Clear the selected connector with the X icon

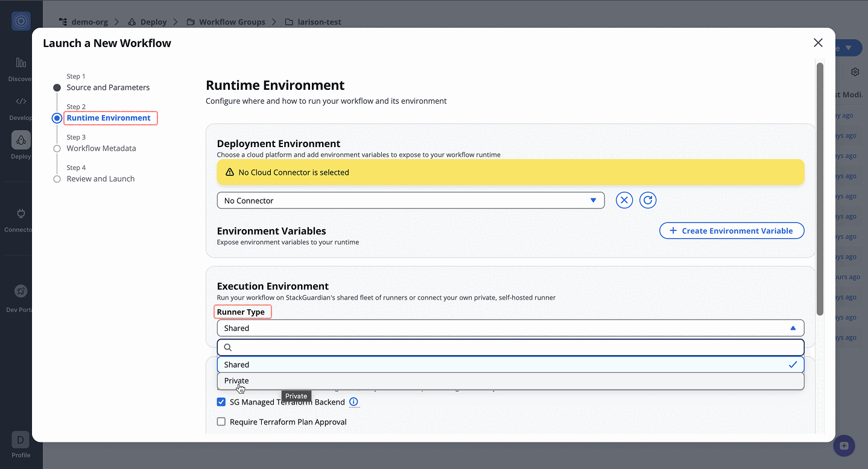click(624, 200)
